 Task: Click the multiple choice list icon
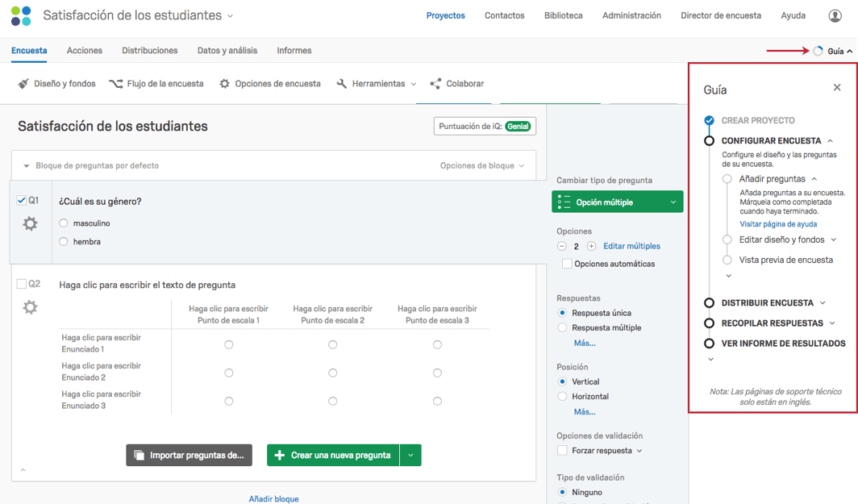(x=564, y=202)
